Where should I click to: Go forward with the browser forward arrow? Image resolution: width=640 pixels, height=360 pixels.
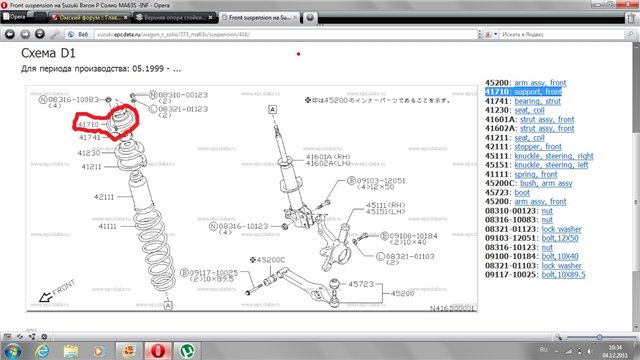pos(25,34)
